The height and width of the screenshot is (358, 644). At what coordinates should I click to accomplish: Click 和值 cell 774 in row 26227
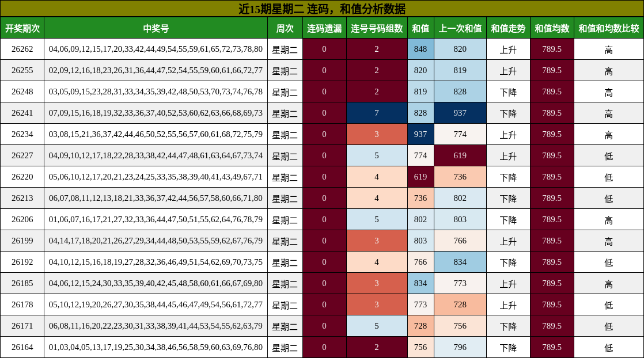[421, 155]
